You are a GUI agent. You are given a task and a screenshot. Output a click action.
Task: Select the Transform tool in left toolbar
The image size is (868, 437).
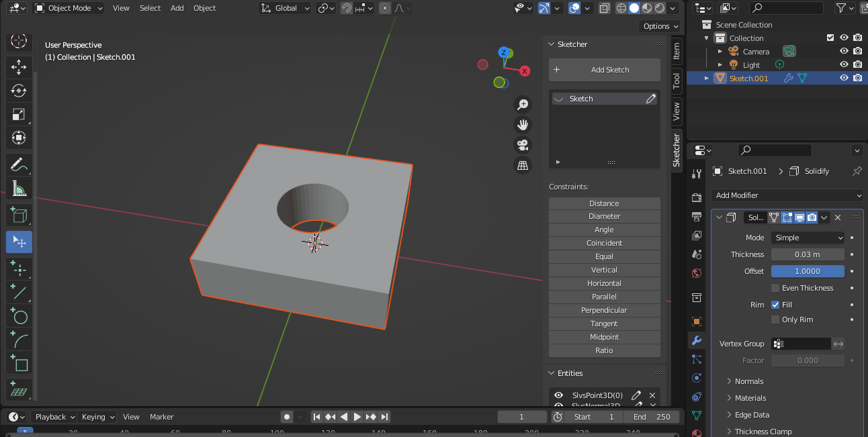pos(19,138)
